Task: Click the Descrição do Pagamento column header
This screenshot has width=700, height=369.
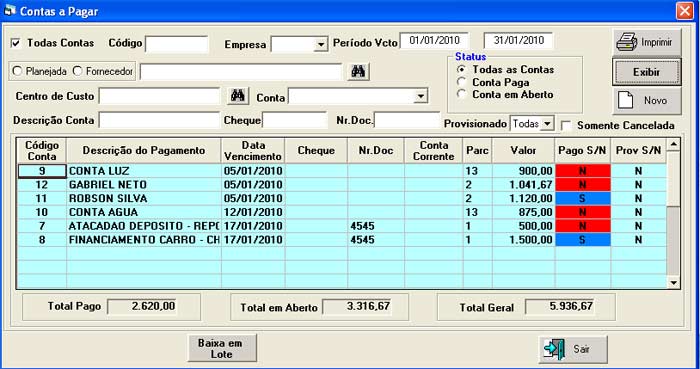Action: [x=144, y=151]
